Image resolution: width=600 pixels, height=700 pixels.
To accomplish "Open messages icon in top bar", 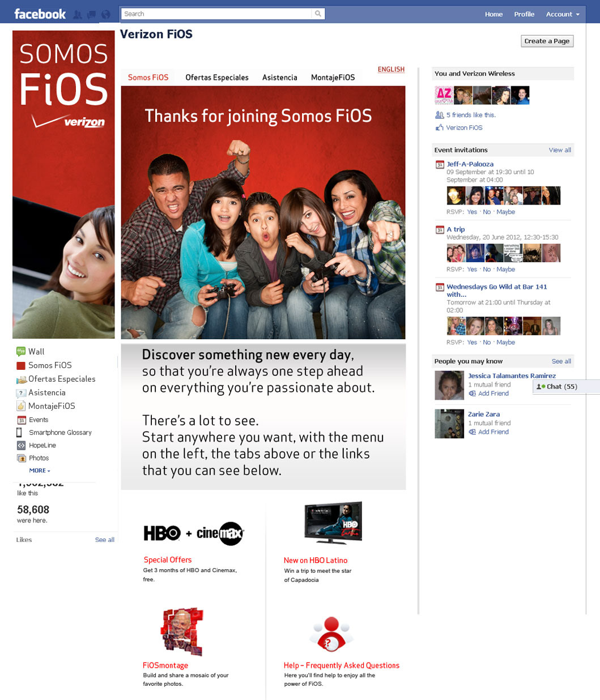I will click(x=92, y=15).
